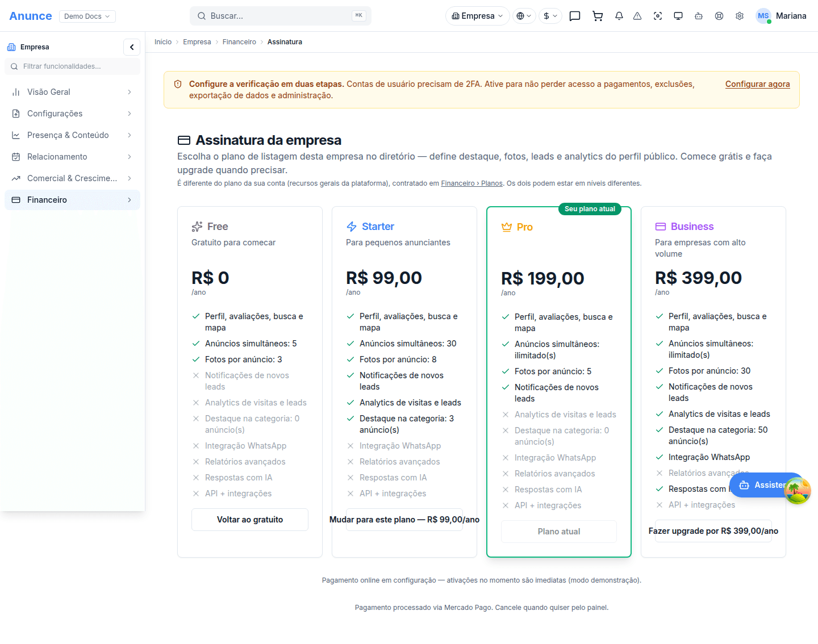This screenshot has width=818, height=644.
Task: Open the currency dollar dropdown
Action: point(550,16)
